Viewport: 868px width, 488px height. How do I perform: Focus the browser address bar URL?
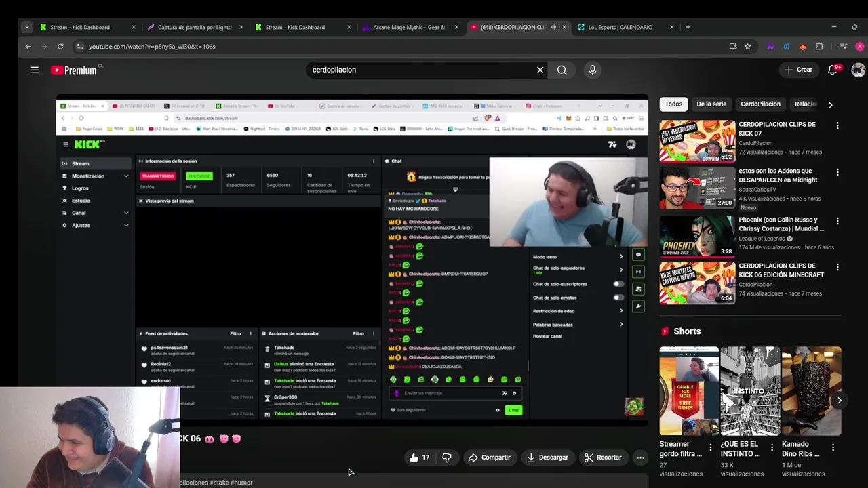coord(407,47)
